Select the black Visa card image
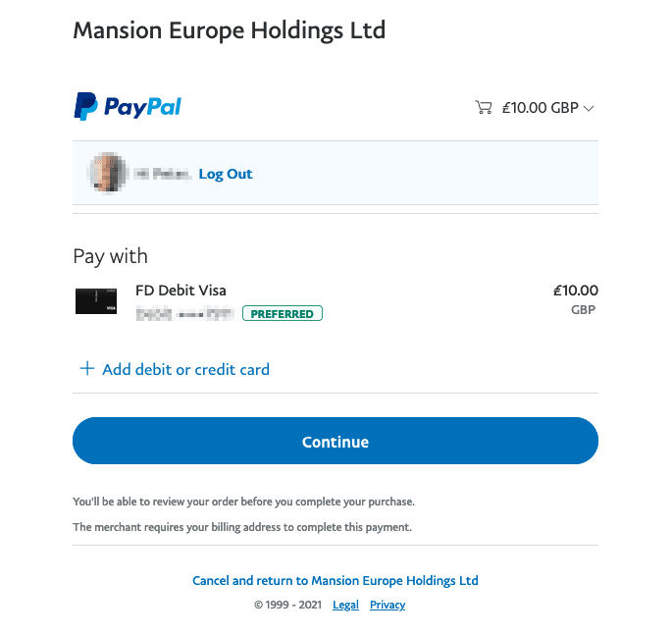The height and width of the screenshot is (635, 672). pos(96,301)
